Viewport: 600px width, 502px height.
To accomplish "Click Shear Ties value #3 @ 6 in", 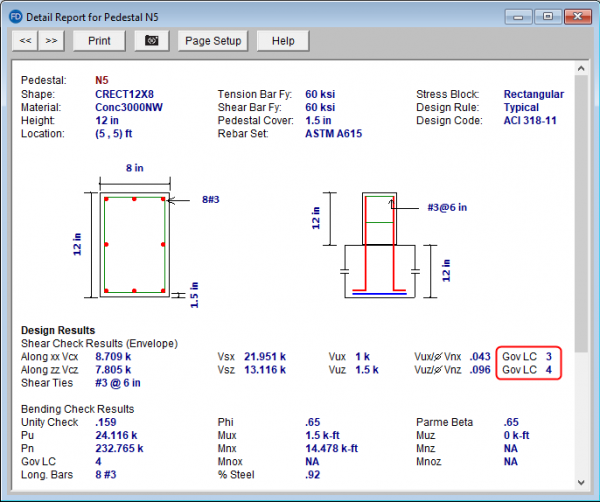I will tap(118, 383).
